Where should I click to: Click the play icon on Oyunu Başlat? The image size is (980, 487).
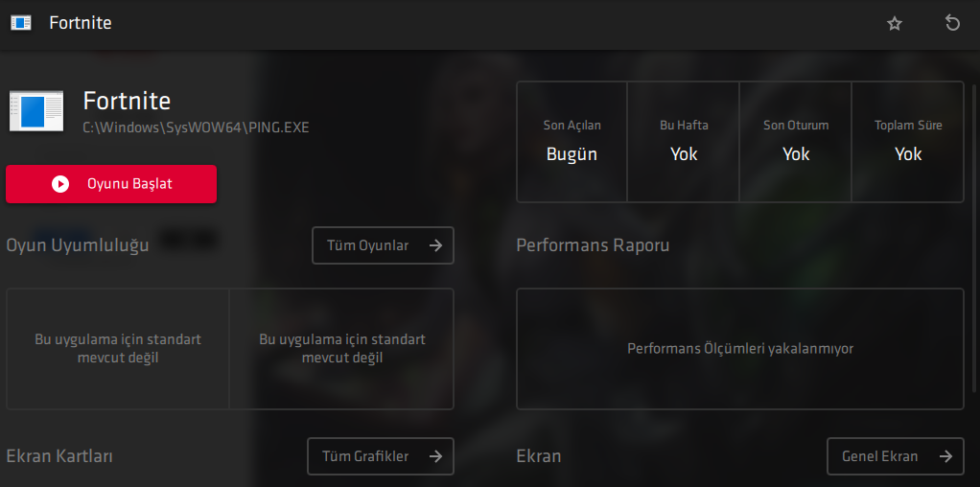[60, 184]
